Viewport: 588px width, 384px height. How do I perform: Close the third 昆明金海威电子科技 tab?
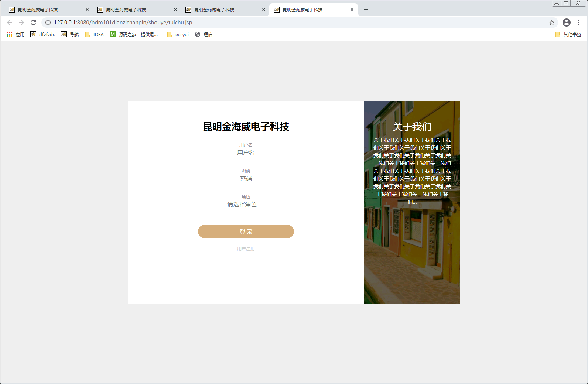[264, 10]
